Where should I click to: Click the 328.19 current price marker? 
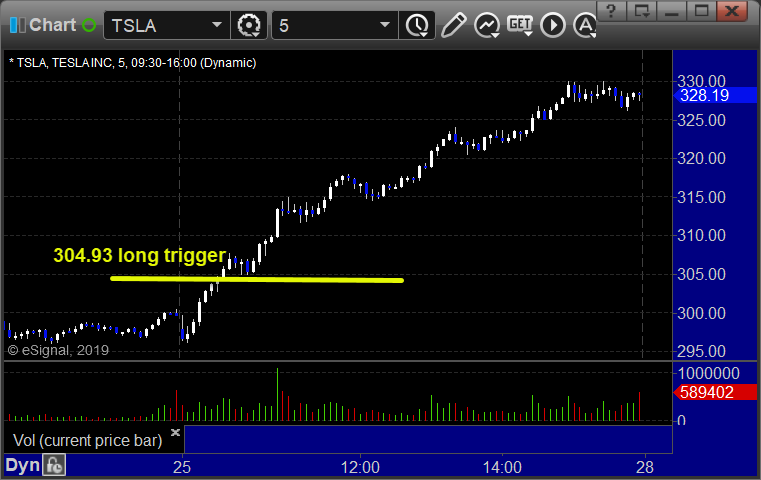point(715,96)
